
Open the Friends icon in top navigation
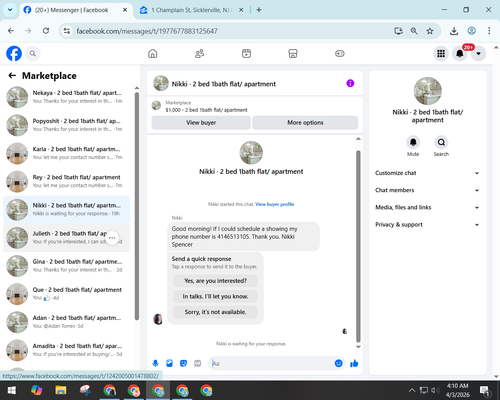199,53
